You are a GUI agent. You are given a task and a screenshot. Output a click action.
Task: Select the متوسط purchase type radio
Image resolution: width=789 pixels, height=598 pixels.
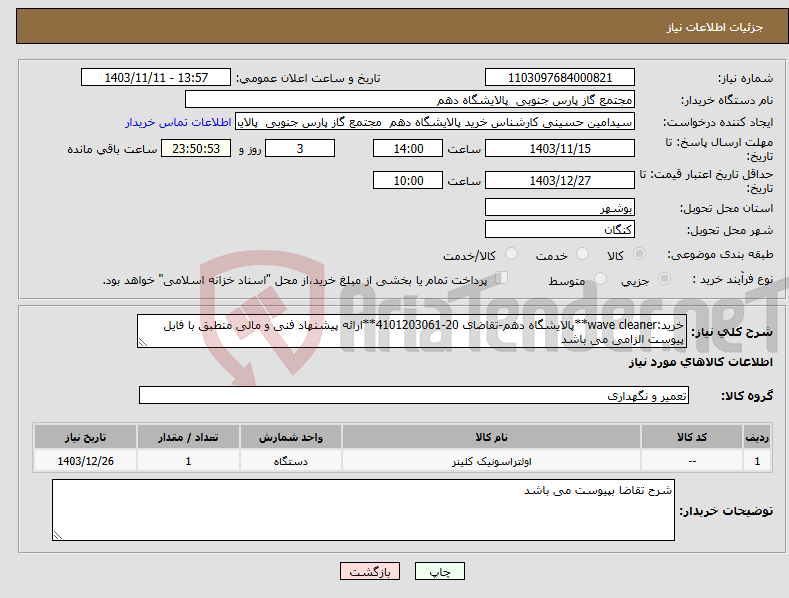(600, 278)
